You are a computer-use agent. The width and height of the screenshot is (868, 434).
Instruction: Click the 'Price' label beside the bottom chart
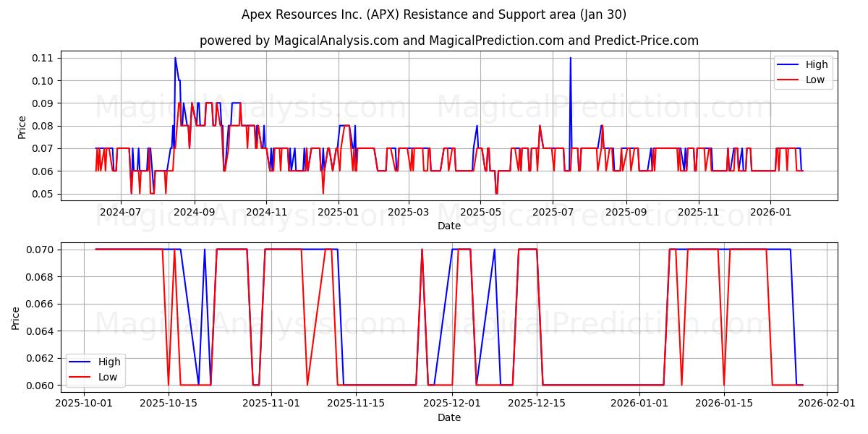pyautogui.click(x=16, y=318)
